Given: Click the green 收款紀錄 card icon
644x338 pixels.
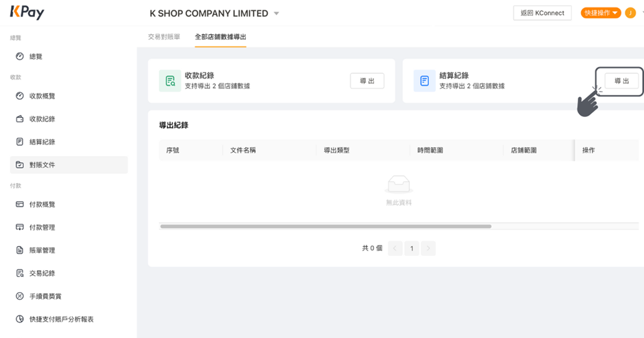Looking at the screenshot, I should 170,81.
